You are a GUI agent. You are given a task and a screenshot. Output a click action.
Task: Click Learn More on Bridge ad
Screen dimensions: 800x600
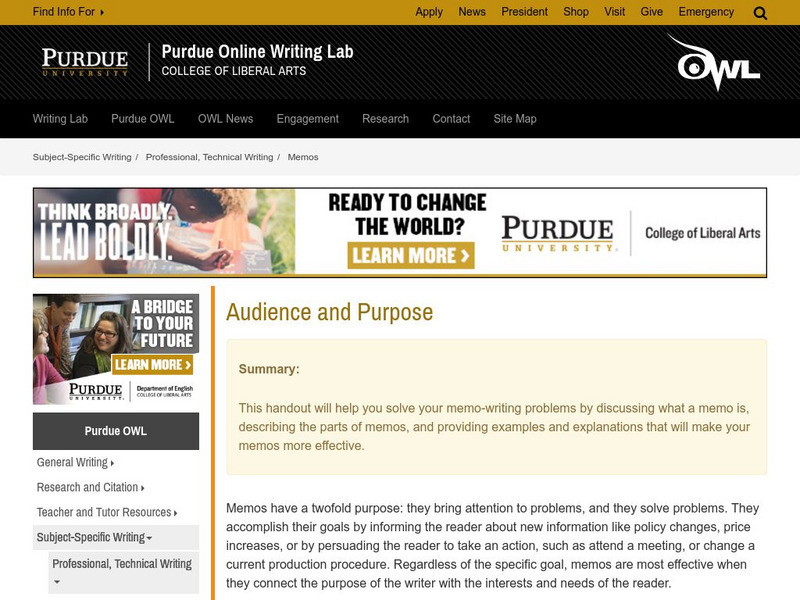tap(152, 364)
